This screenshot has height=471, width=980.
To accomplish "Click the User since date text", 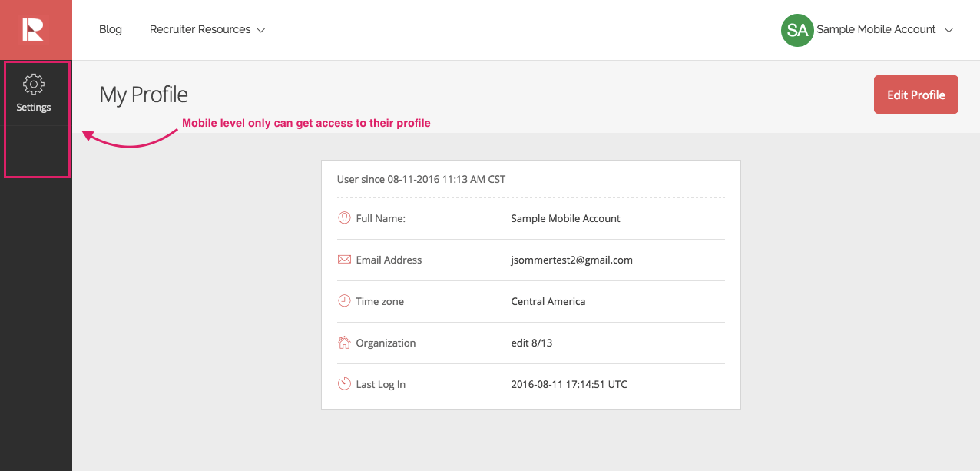I will [x=421, y=179].
